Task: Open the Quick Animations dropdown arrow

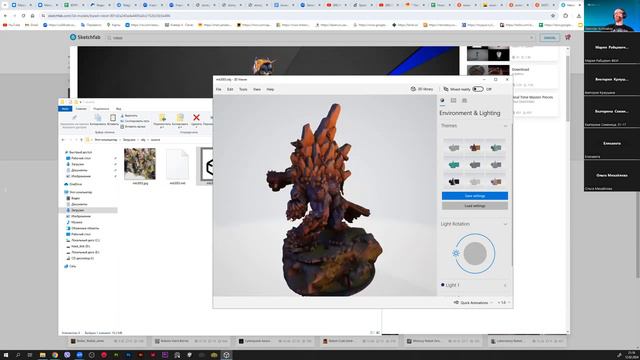Action: pos(491,303)
